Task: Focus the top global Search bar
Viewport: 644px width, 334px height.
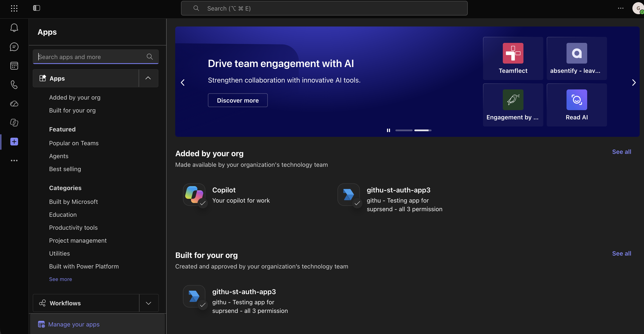Action: (x=324, y=8)
